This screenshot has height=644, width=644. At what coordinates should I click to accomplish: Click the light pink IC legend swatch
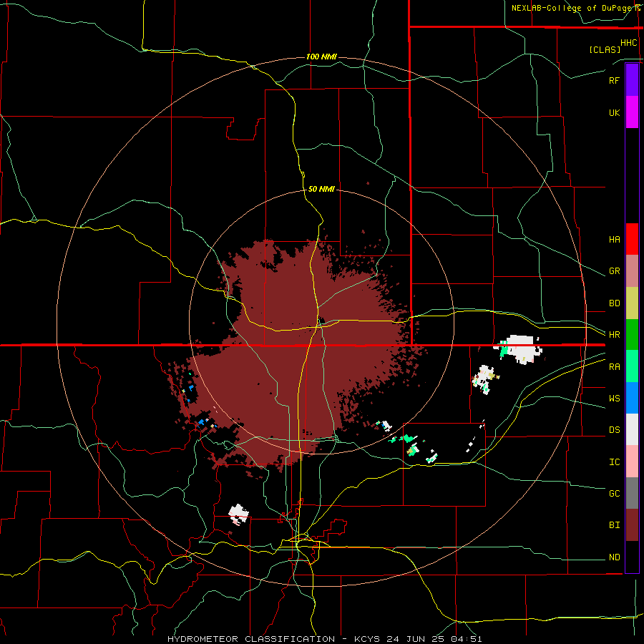tap(632, 462)
